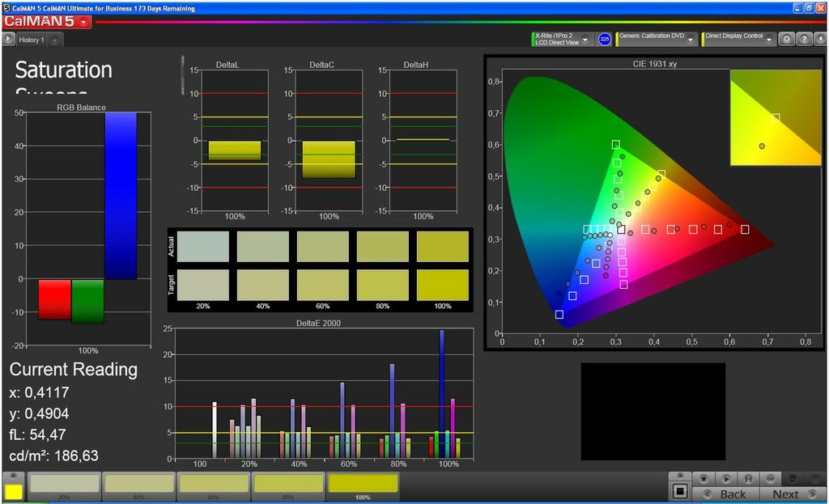Click the black pattern window square icon
Viewport: 829px width, 504px height.
[x=681, y=492]
